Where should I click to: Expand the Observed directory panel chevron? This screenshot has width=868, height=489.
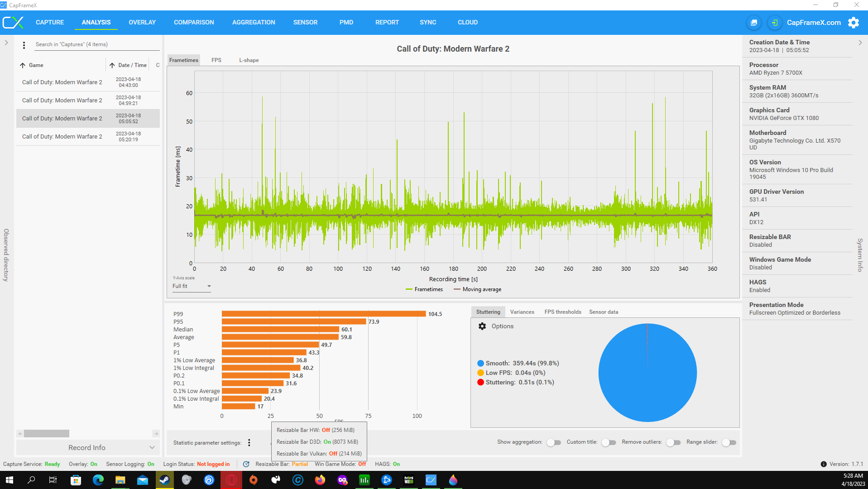(6, 43)
